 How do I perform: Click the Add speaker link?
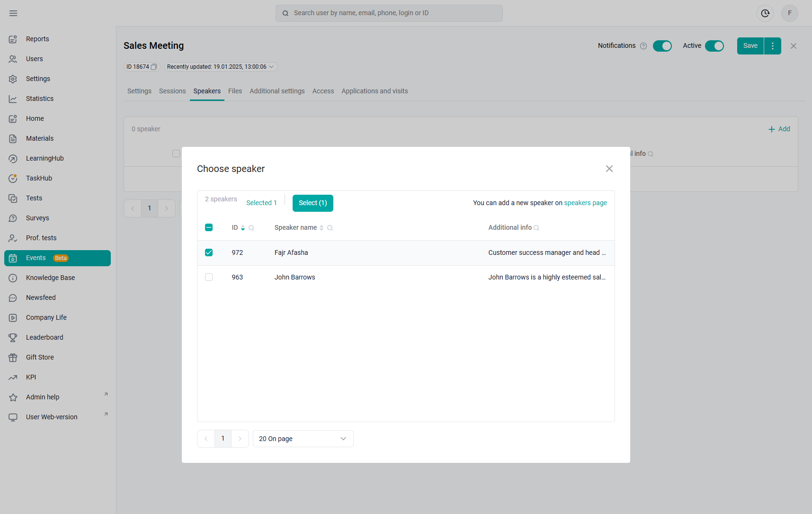[779, 129]
